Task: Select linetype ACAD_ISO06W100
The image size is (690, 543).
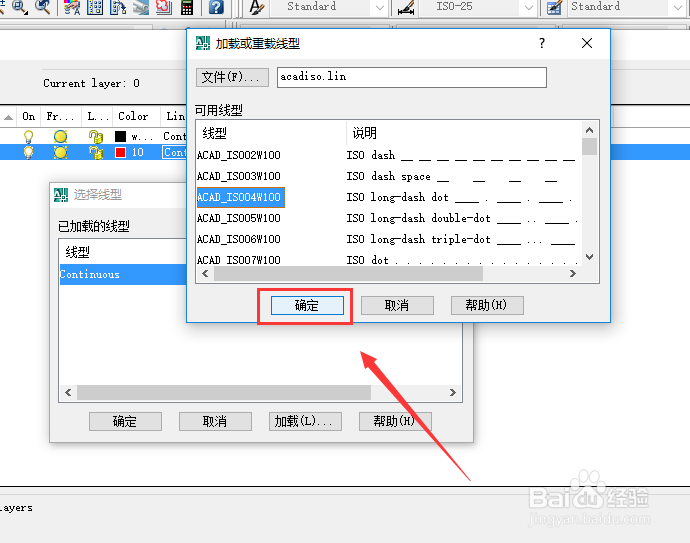Action: click(239, 239)
